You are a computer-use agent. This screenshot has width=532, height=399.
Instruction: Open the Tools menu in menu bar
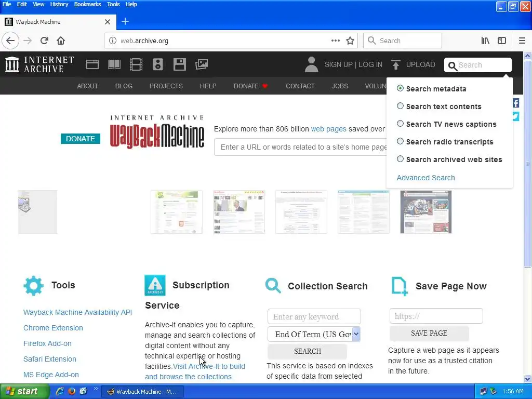click(113, 4)
